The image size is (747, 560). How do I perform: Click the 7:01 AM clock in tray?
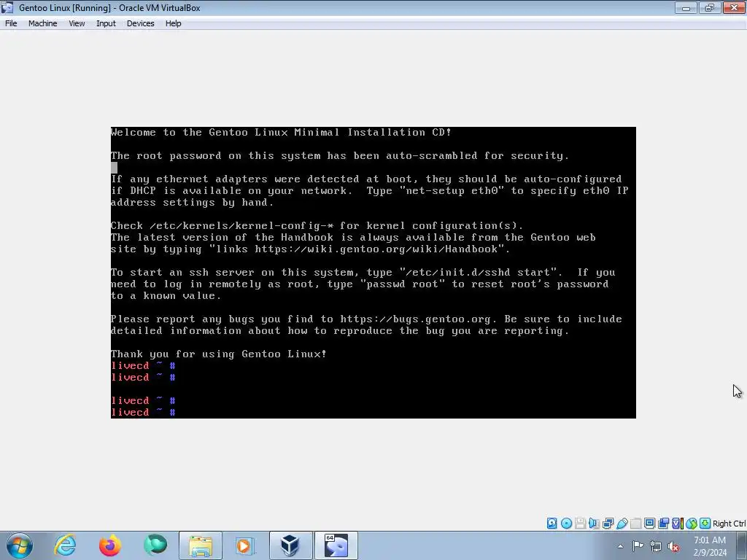coord(710,540)
